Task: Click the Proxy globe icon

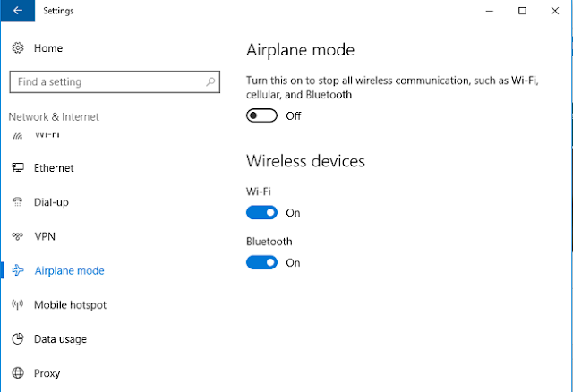Action: pos(18,372)
